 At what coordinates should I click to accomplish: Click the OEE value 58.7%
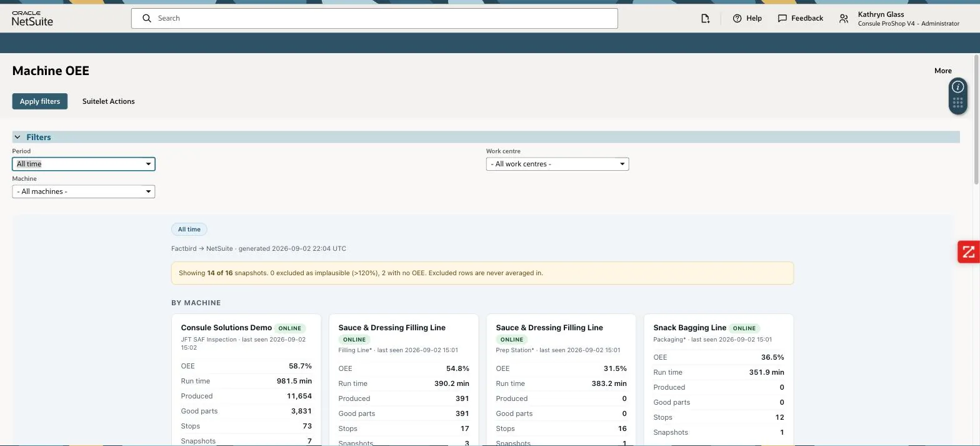(x=300, y=366)
